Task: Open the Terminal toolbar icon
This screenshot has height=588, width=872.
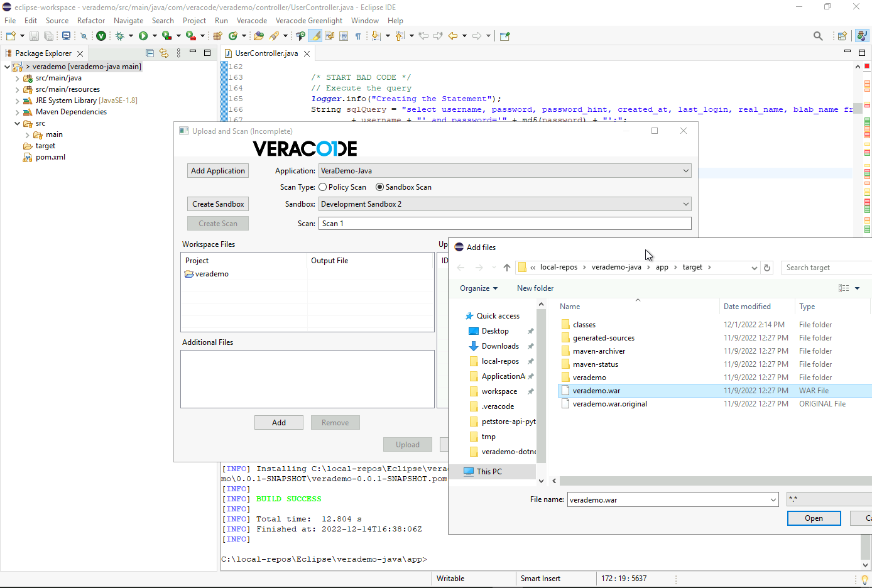Action: [66, 36]
